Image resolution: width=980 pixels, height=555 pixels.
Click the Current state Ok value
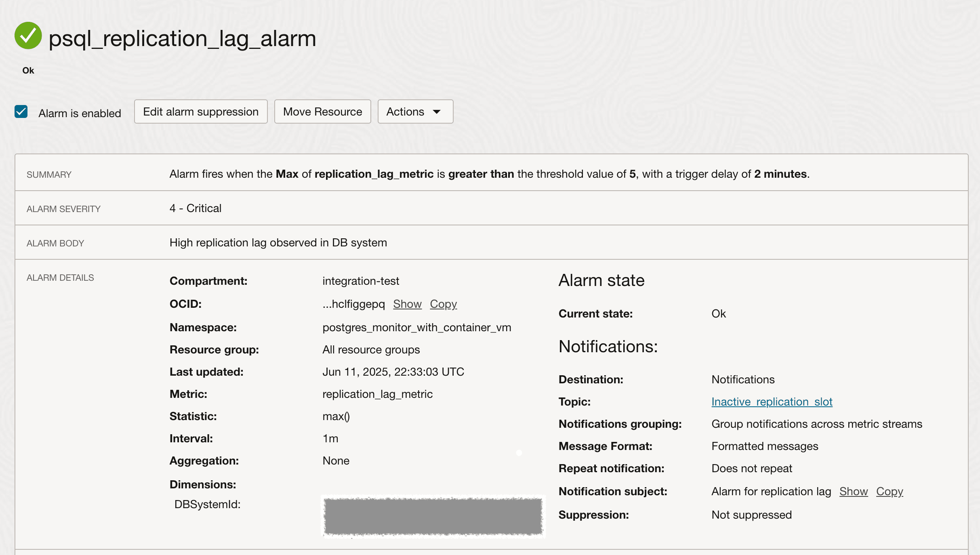[718, 314]
